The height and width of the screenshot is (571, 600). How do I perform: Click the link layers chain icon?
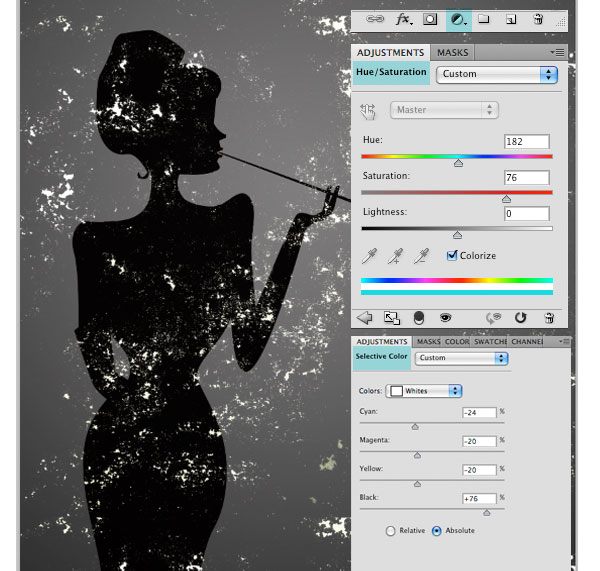coord(375,19)
